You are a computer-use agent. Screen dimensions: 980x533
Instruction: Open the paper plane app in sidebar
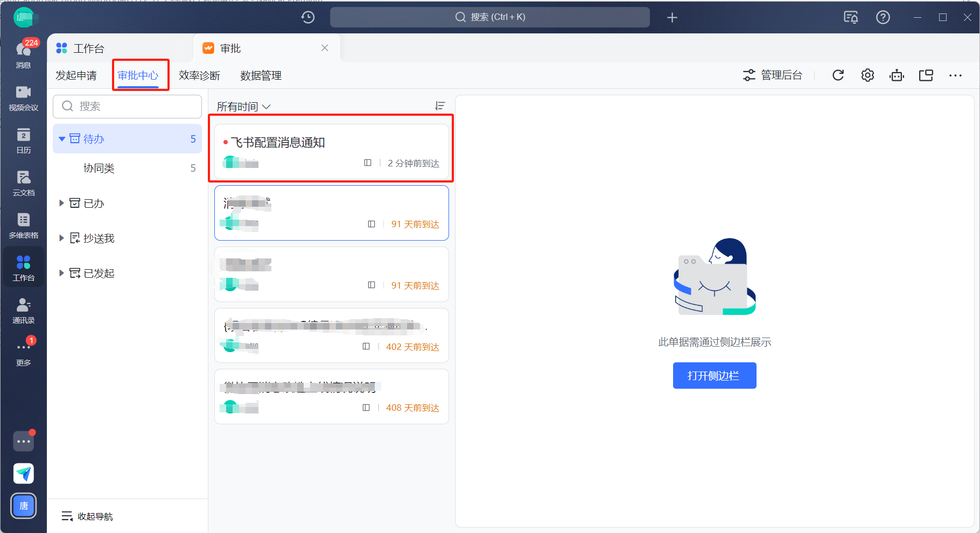[24, 473]
